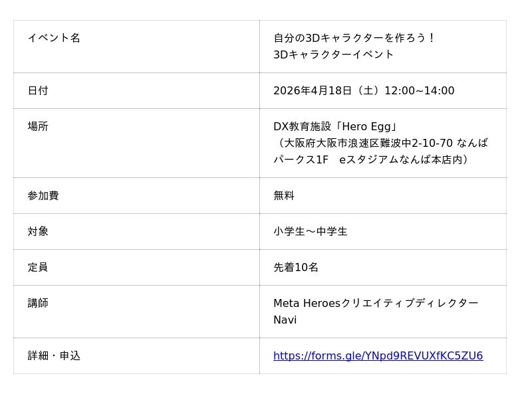Click the "参加費" label cell
This screenshot has width=532, height=394.
tap(43, 196)
